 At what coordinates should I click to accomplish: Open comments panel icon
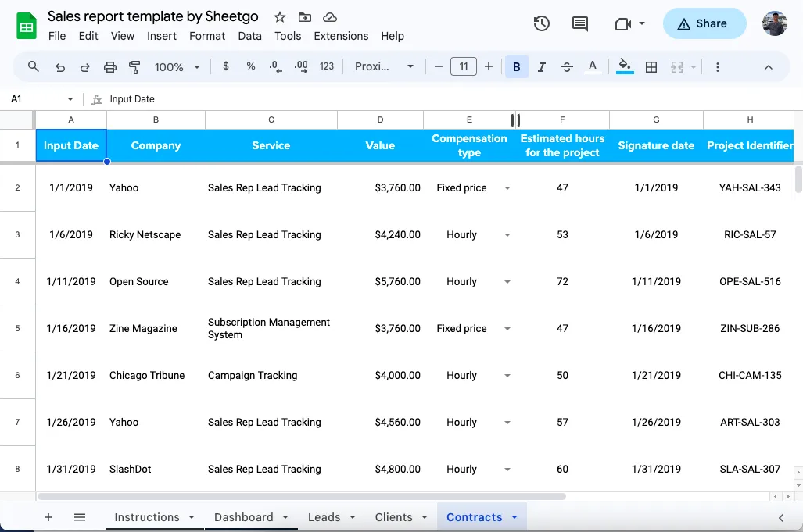point(579,23)
